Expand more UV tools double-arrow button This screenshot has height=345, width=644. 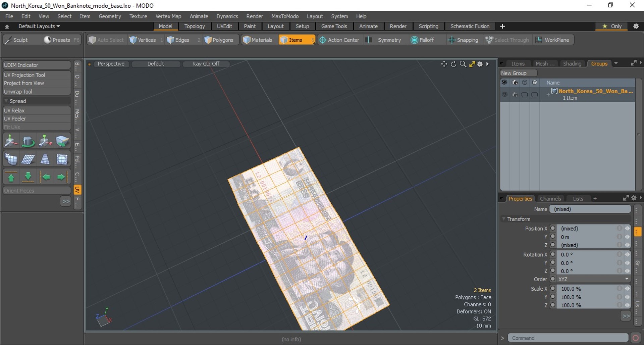point(66,201)
